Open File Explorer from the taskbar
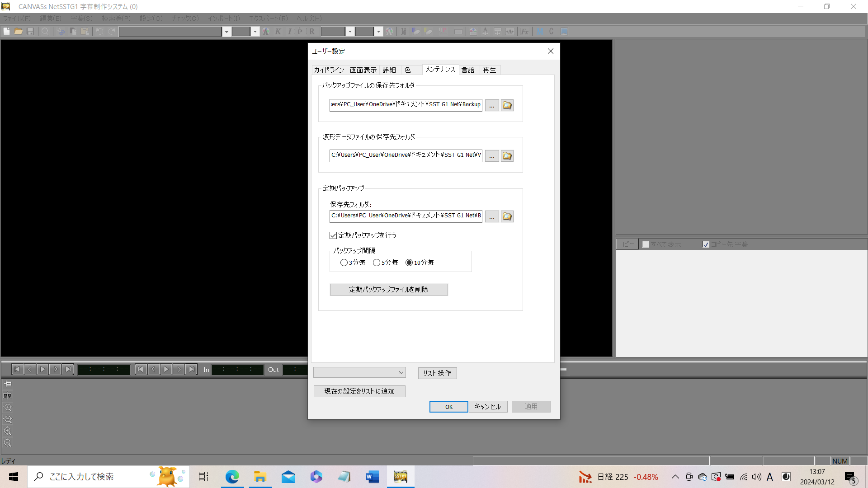868x488 pixels. tap(260, 477)
